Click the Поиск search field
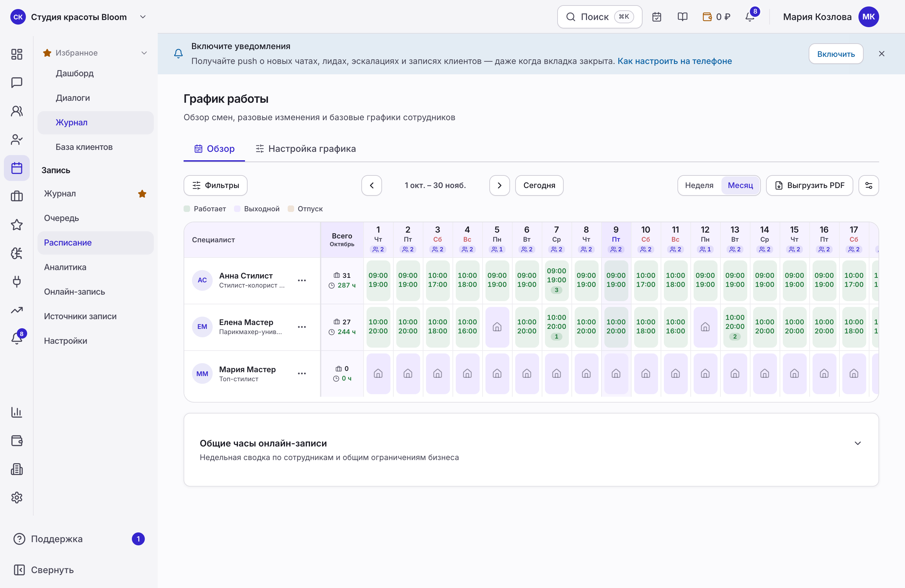The height and width of the screenshot is (588, 905). 600,17
